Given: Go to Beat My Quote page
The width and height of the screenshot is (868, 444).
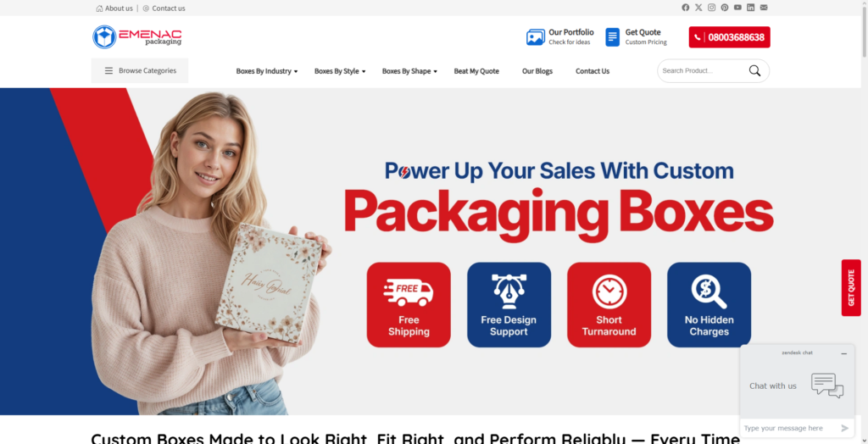Looking at the screenshot, I should pyautogui.click(x=476, y=71).
